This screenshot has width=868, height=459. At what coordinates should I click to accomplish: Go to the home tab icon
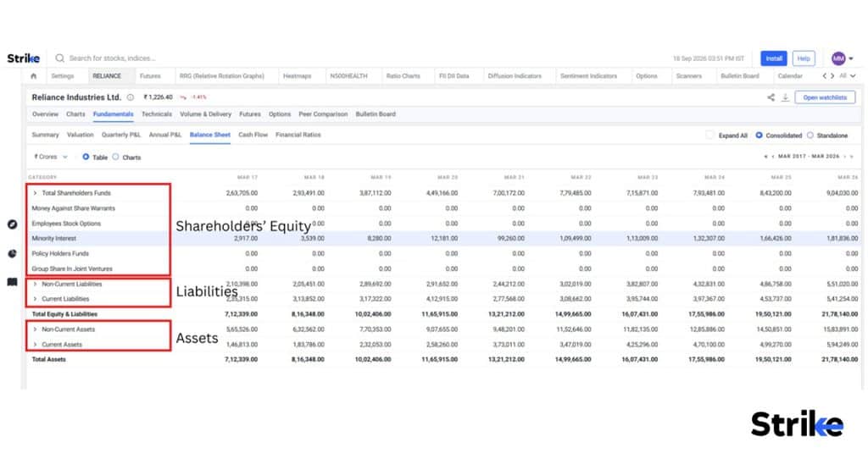pyautogui.click(x=34, y=75)
